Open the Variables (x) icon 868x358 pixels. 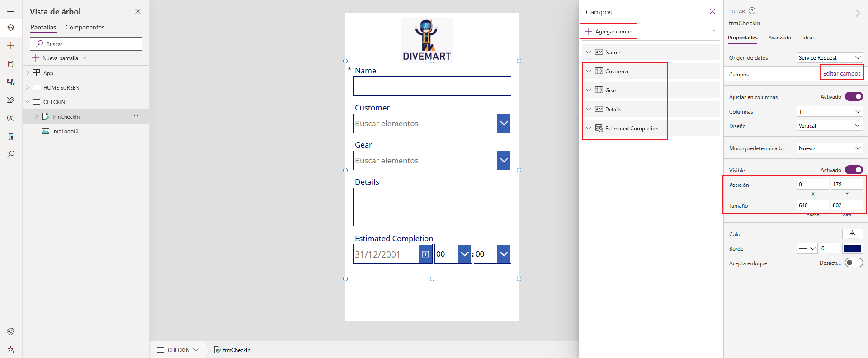pos(11,118)
